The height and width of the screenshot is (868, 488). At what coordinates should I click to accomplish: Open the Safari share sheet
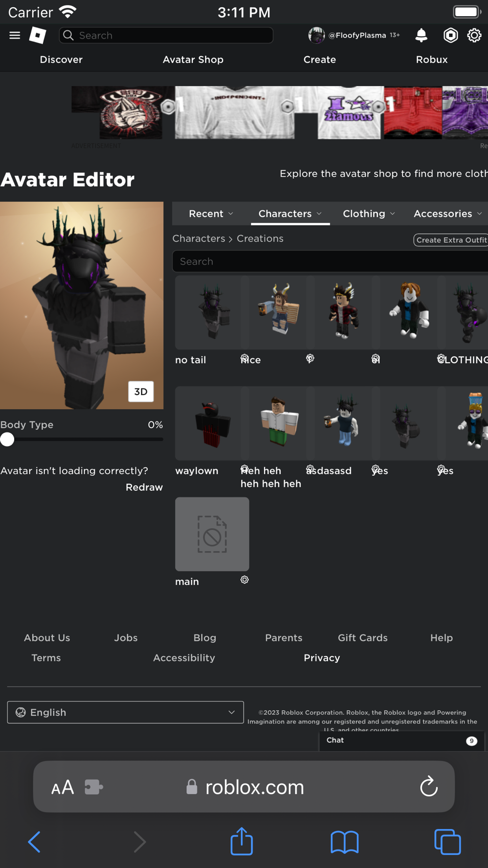tap(242, 841)
